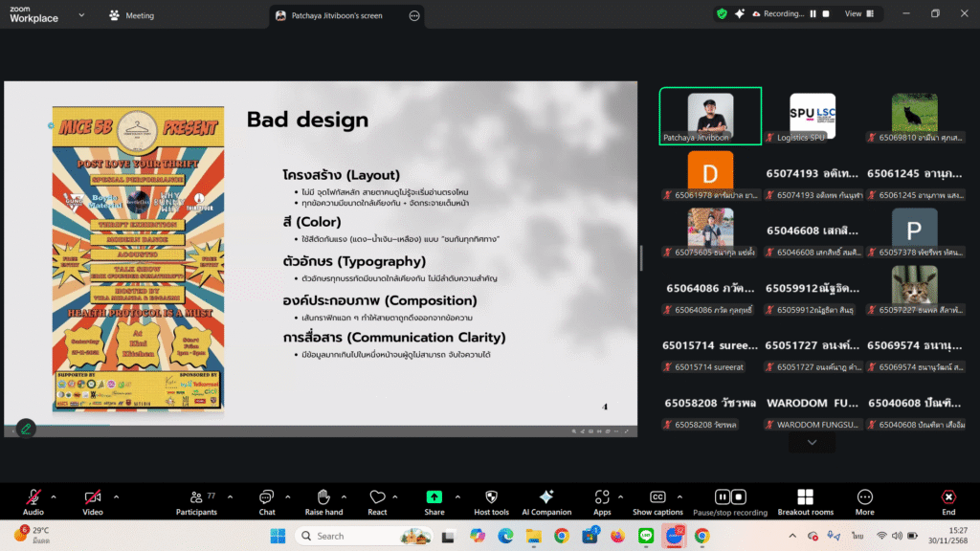Select Patchaya Jitviboon's video thumbnail

point(710,117)
